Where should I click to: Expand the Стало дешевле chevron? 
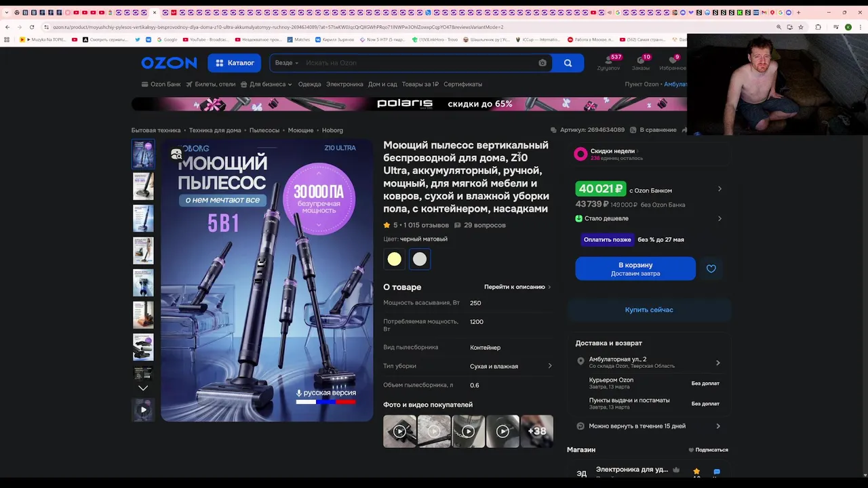pyautogui.click(x=719, y=219)
